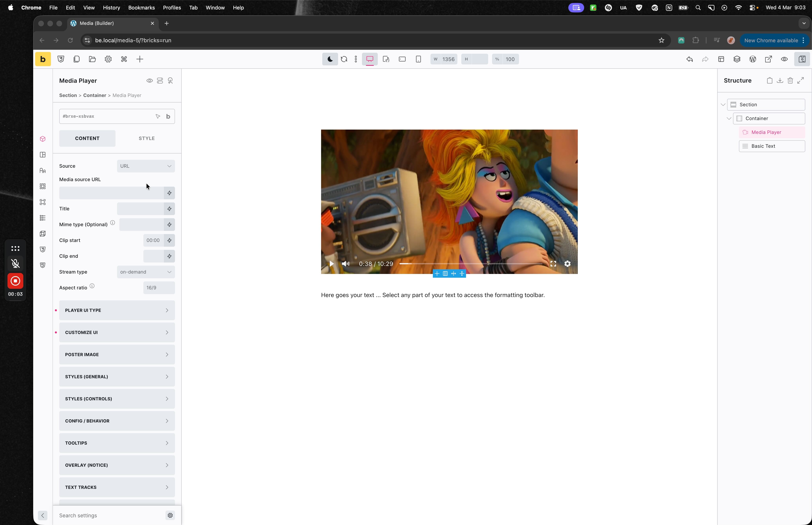
Task: Unmute the video volume control
Action: 346,264
